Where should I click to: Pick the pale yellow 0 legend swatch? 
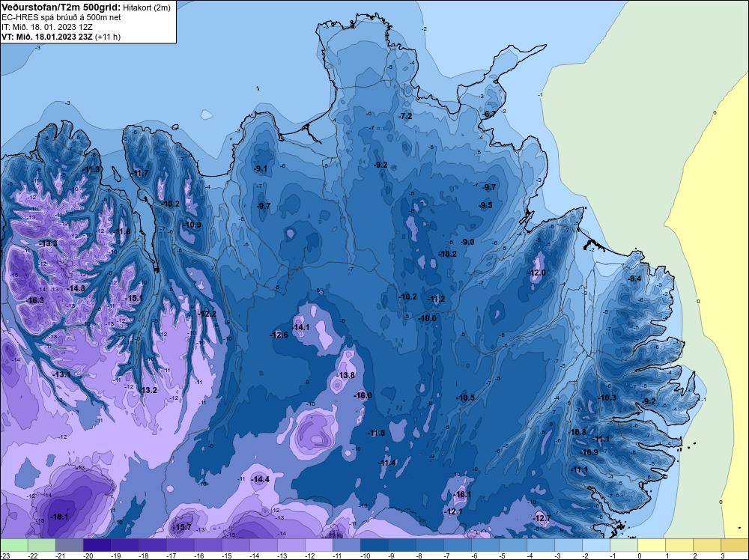651,545
